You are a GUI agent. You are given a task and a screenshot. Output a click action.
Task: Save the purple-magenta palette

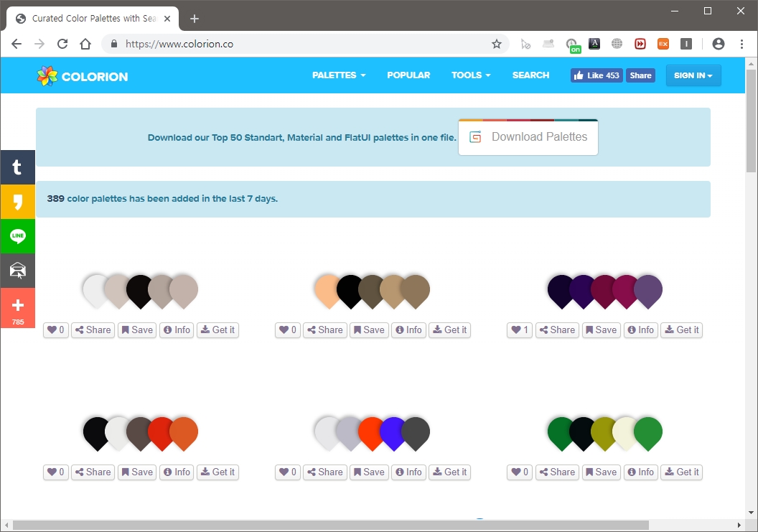(602, 330)
